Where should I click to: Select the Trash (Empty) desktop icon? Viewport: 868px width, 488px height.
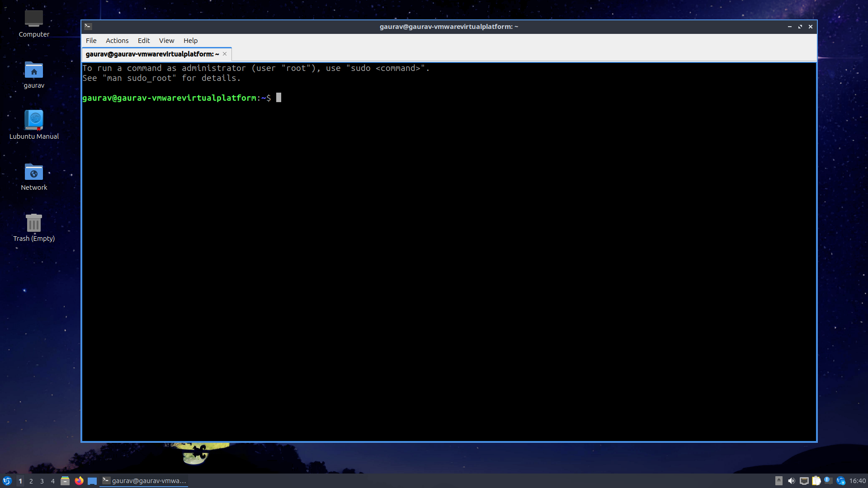click(x=34, y=228)
